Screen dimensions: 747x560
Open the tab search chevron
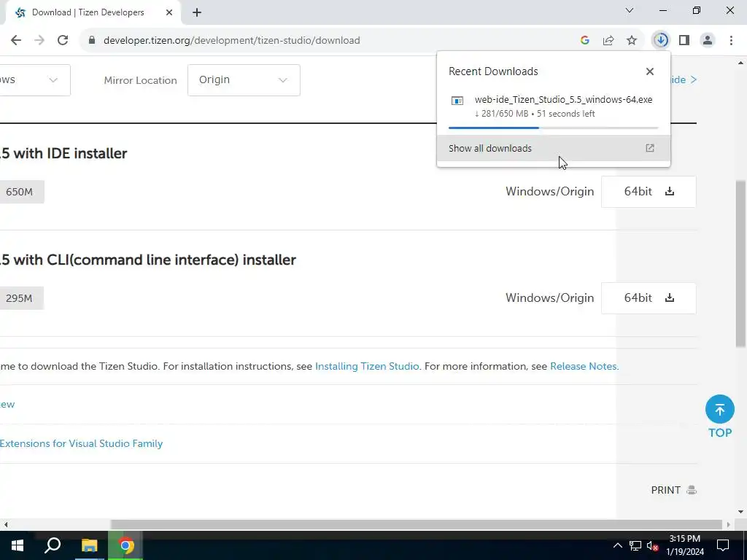[x=630, y=10]
